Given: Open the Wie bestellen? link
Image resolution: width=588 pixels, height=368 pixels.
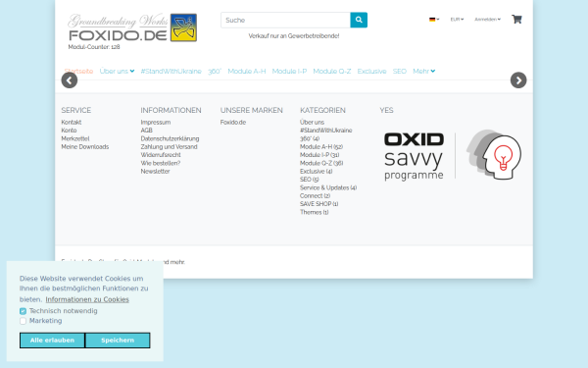Looking at the screenshot, I should pyautogui.click(x=161, y=163).
